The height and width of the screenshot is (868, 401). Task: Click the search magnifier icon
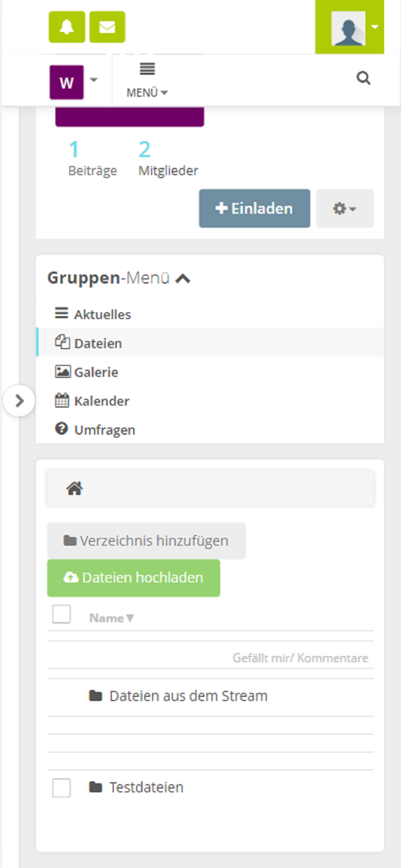363,78
